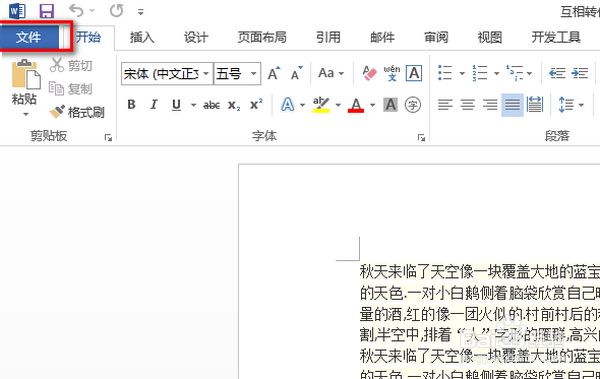This screenshot has height=379, width=600.
Task: Click the 格式刷 (Format Painter) button
Action: point(77,112)
